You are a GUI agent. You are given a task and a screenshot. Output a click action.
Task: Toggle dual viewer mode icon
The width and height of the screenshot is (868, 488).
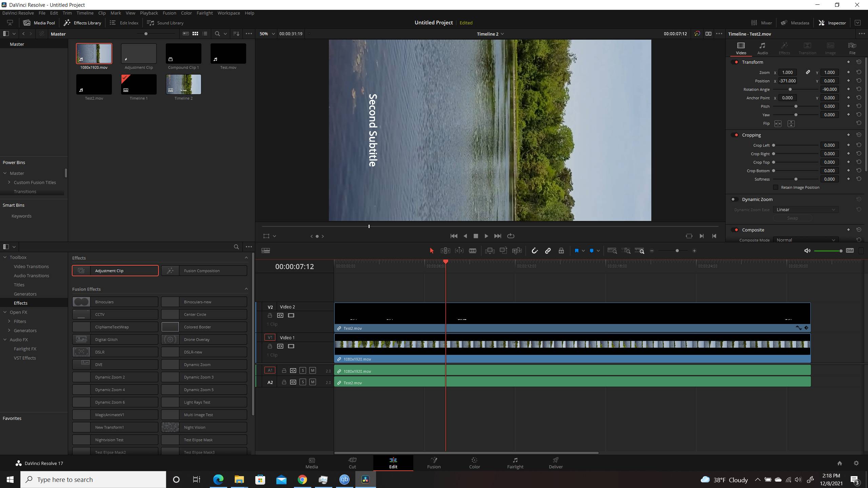tap(708, 34)
